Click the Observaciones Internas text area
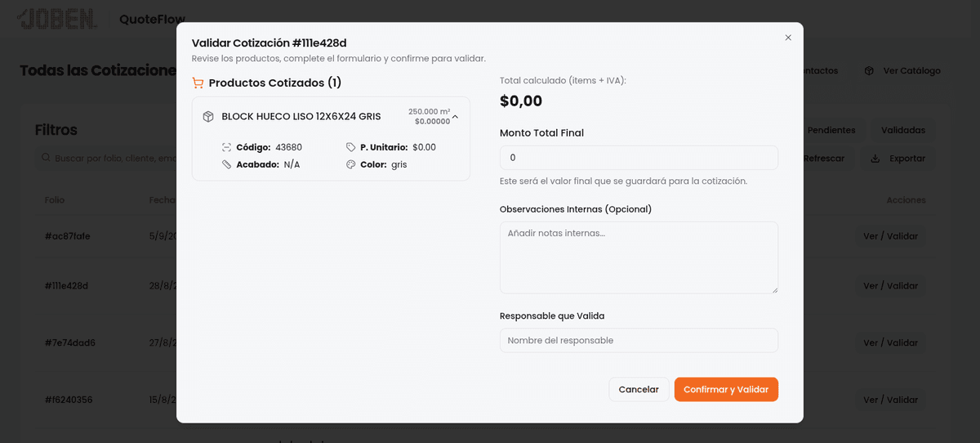The width and height of the screenshot is (980, 443). 639,257
